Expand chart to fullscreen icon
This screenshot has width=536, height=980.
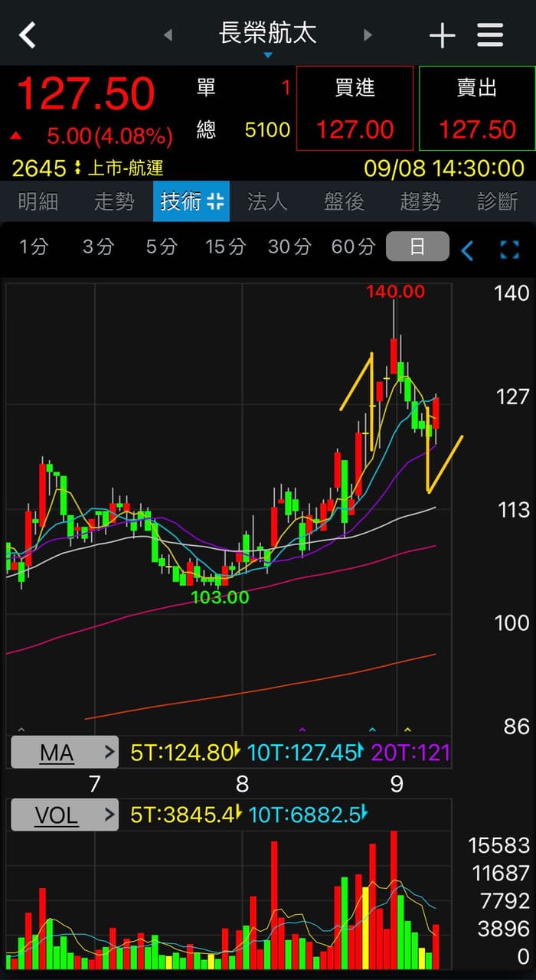[x=509, y=250]
